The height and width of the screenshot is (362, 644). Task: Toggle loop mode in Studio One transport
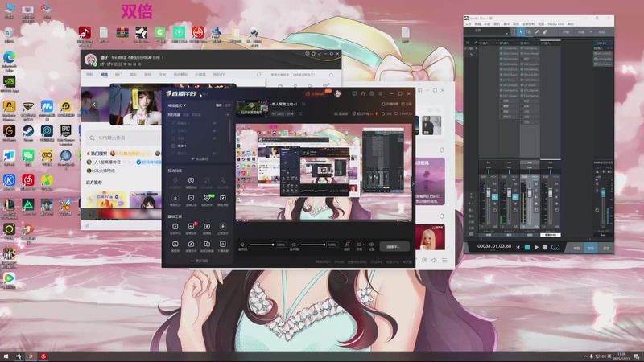click(555, 247)
